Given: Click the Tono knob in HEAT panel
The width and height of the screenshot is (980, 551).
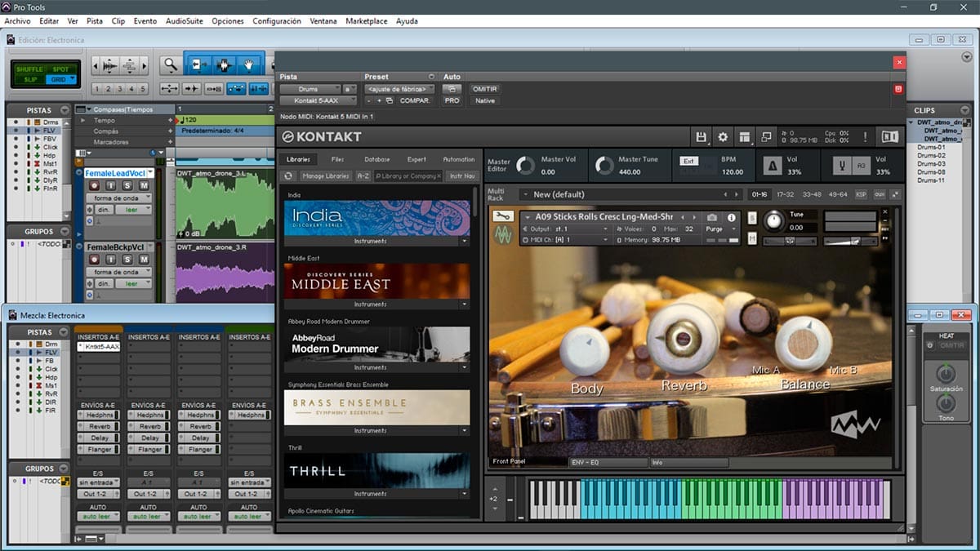Looking at the screenshot, I should [x=946, y=403].
